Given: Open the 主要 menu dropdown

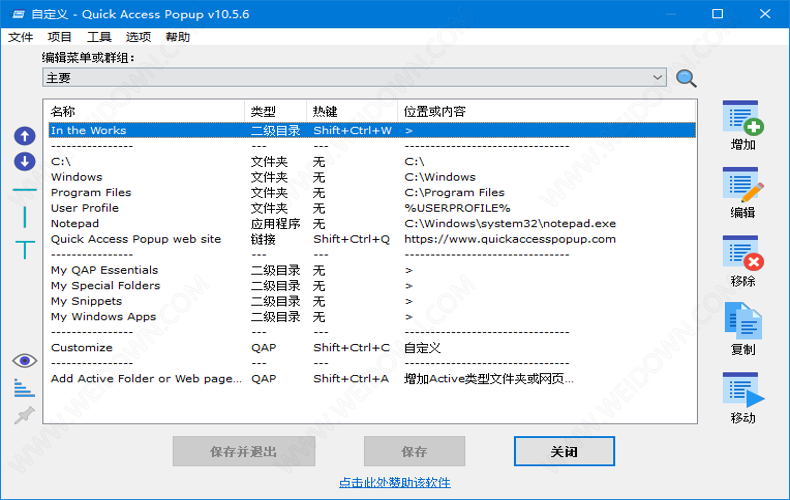Looking at the screenshot, I should [x=354, y=78].
